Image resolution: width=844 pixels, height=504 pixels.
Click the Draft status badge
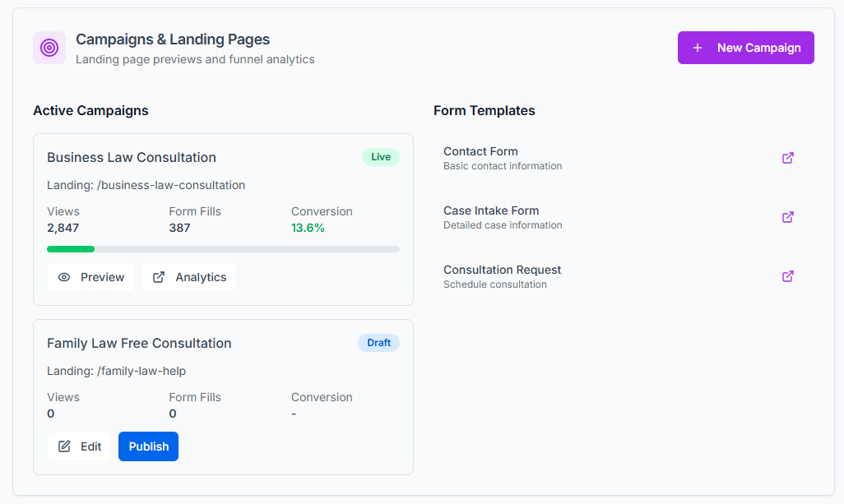pos(378,343)
